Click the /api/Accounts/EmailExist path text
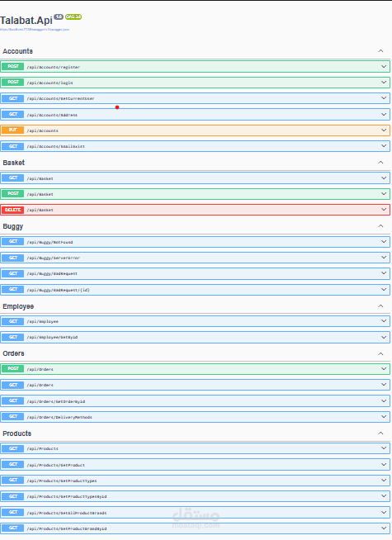Viewport: 392px width, 540px height. [x=56, y=146]
